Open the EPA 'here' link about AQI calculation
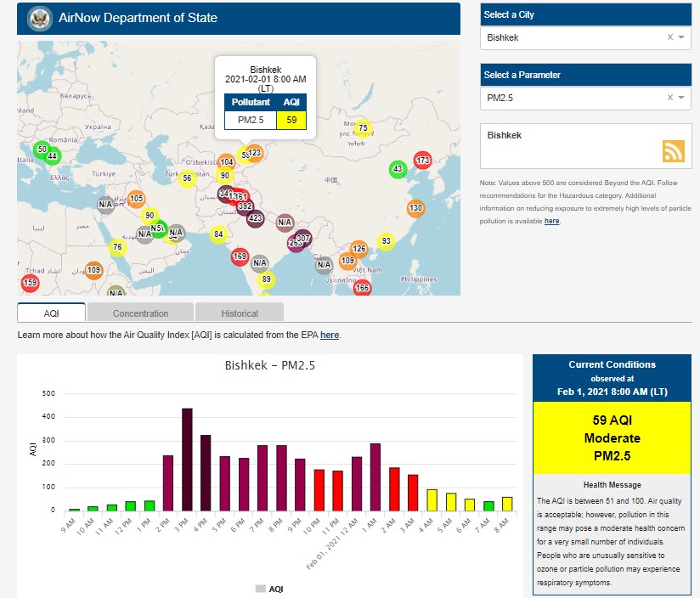Viewport: 700px width, 598px height. pos(330,336)
